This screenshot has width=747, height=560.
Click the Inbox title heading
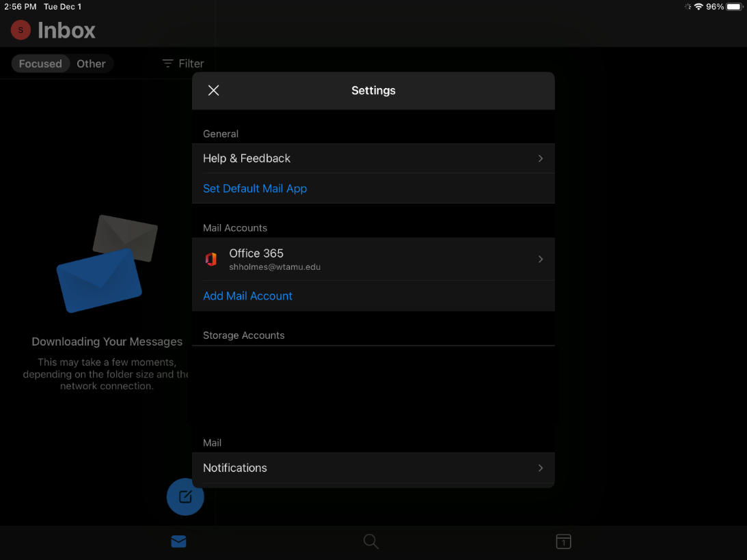tap(66, 31)
